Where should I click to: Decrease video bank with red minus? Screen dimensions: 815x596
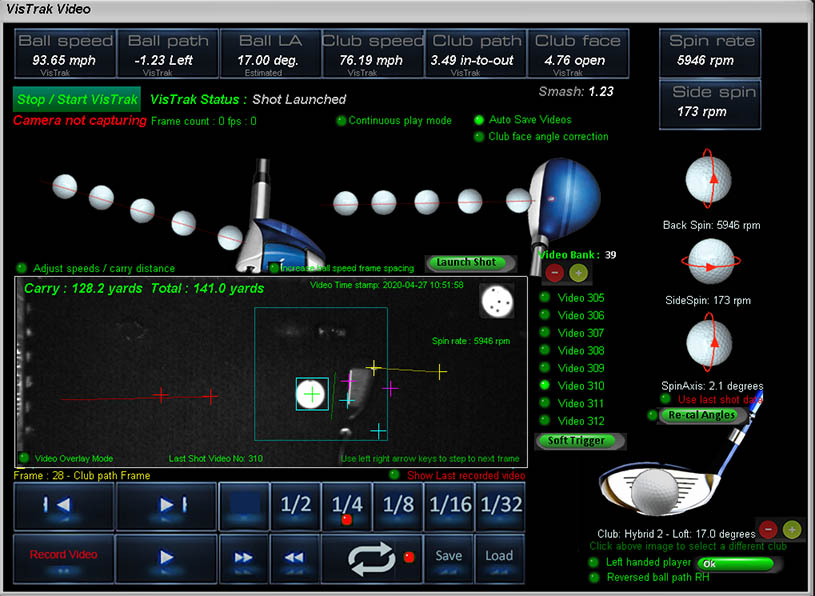[555, 272]
